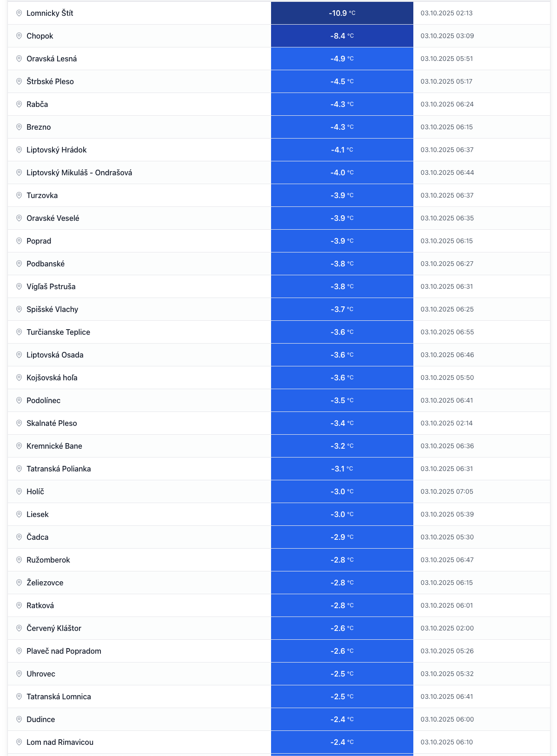Click the Lom nad Rimavicou row name
Image resolution: width=557 pixels, height=756 pixels.
(60, 742)
